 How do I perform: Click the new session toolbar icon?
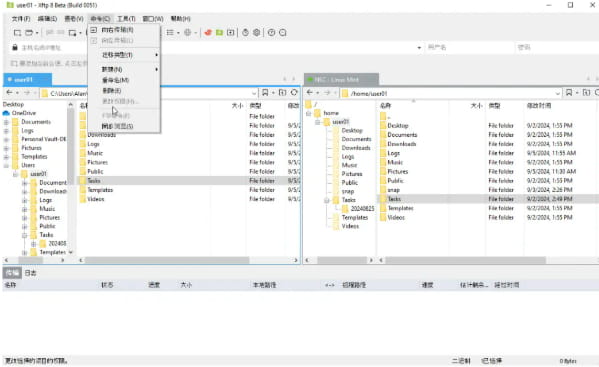coord(17,33)
